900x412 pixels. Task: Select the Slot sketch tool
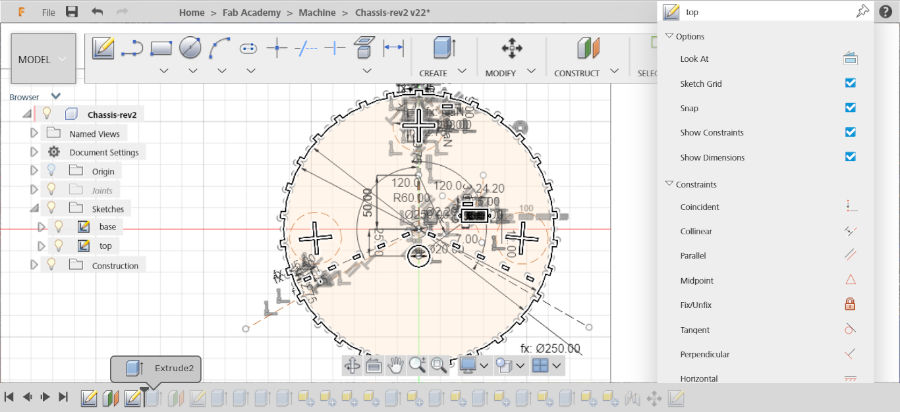248,49
